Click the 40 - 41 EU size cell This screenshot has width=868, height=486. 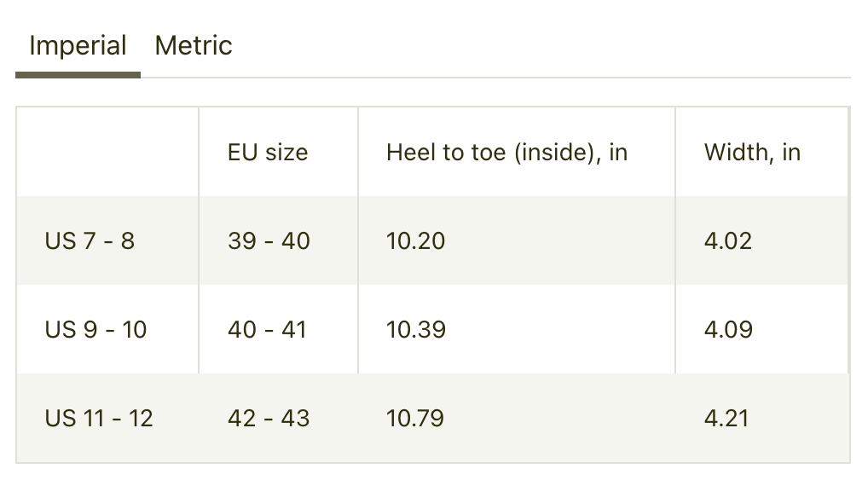click(x=267, y=330)
